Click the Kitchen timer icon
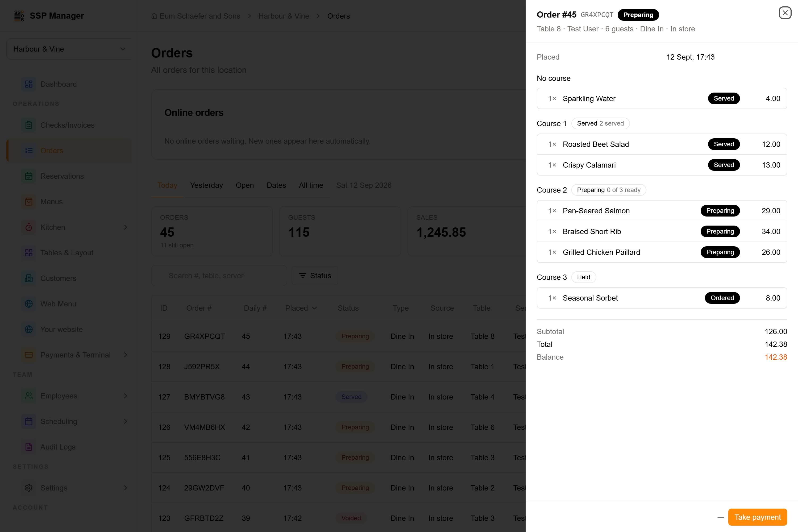The height and width of the screenshot is (532, 798). (29, 227)
